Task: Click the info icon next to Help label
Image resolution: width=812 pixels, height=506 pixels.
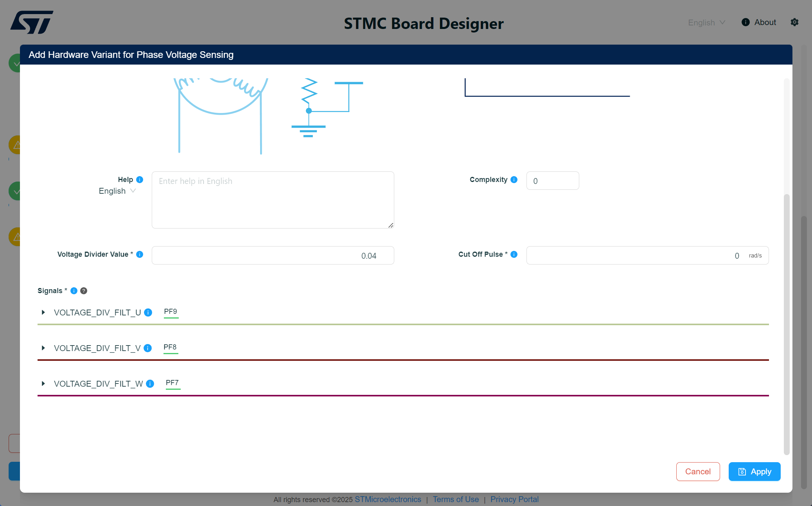Action: point(140,180)
